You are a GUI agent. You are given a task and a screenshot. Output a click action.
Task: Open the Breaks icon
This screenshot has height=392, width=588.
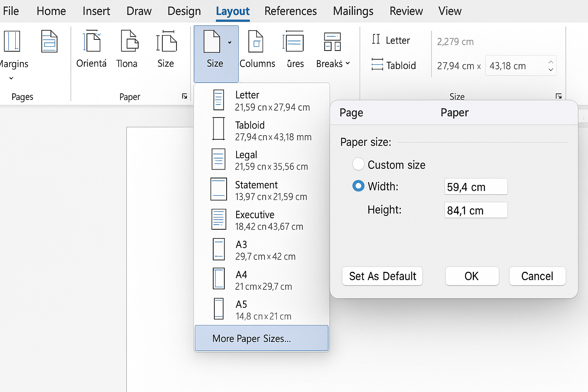tap(332, 42)
